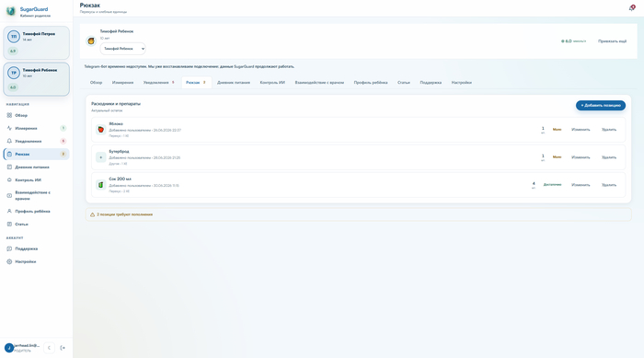Click the Настройки gear icon in sidebar
This screenshot has height=358, width=644.
9,261
